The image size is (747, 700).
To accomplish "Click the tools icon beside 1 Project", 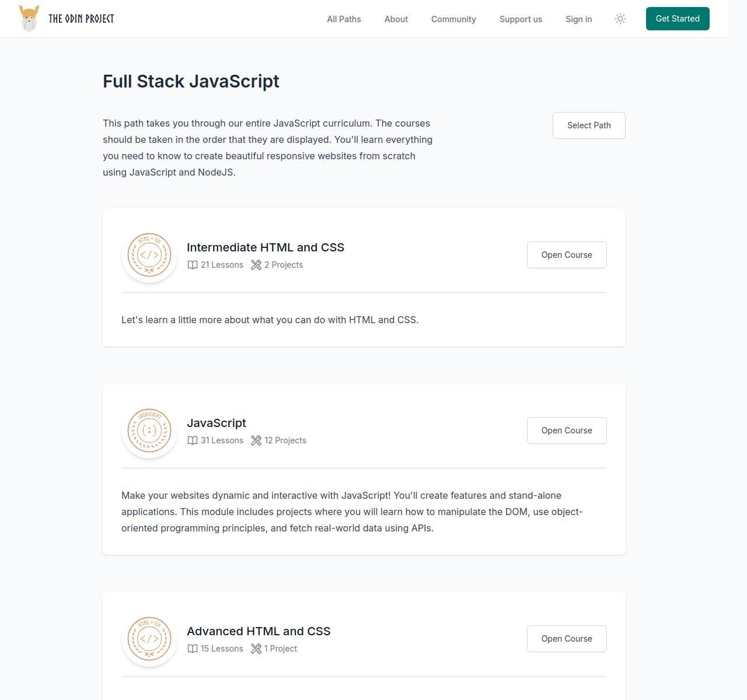I will (x=256, y=649).
